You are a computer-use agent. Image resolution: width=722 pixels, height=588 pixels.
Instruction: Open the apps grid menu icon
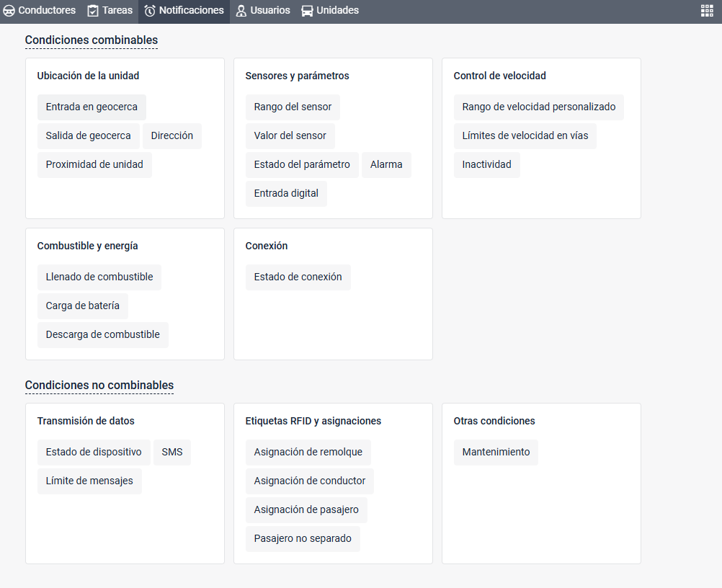coord(707,11)
